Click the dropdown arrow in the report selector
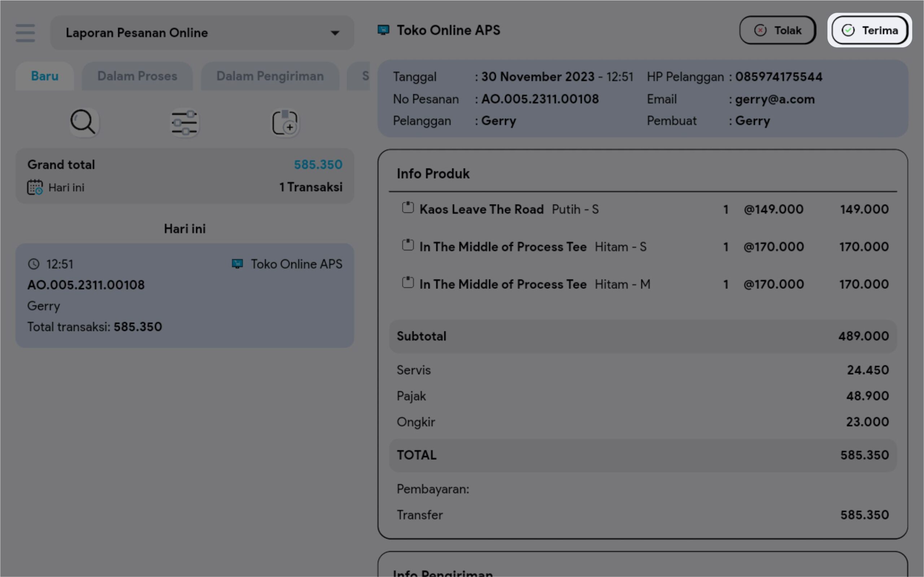The image size is (924, 577). [335, 33]
